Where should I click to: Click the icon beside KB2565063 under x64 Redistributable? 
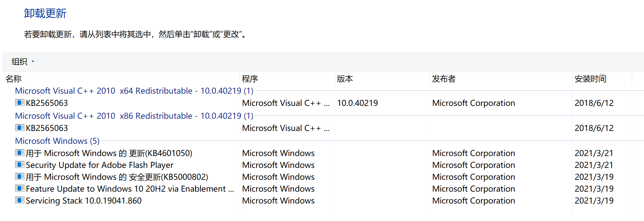[x=20, y=103]
